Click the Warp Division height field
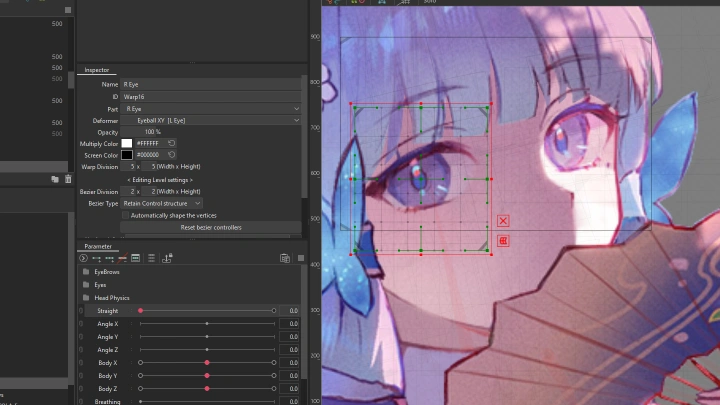The width and height of the screenshot is (720, 405). (148, 167)
